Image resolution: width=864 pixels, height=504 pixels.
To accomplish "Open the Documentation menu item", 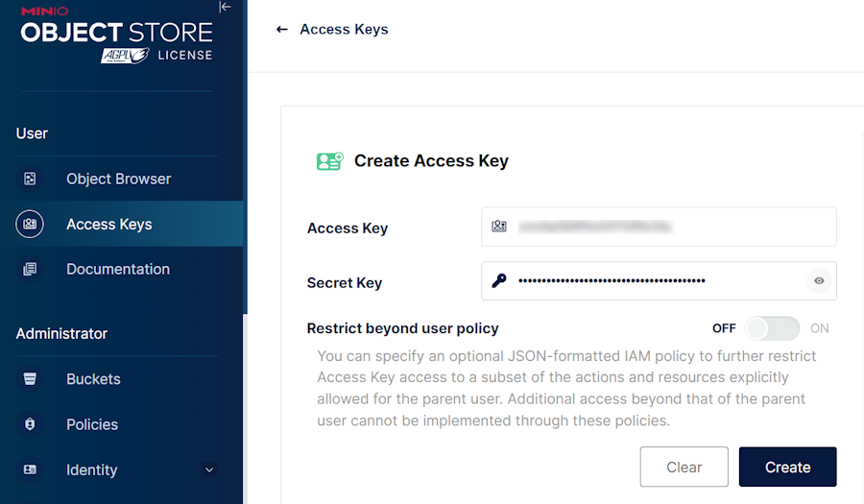I will [x=118, y=270].
